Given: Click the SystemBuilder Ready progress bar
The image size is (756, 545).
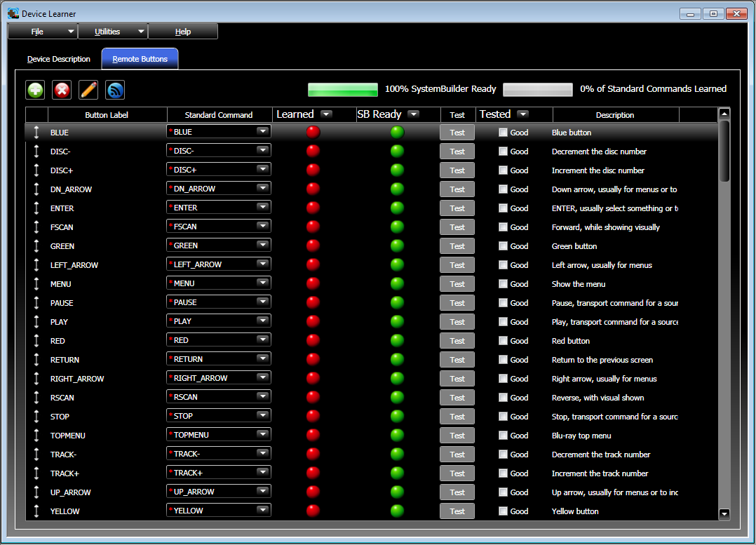Looking at the screenshot, I should [343, 90].
